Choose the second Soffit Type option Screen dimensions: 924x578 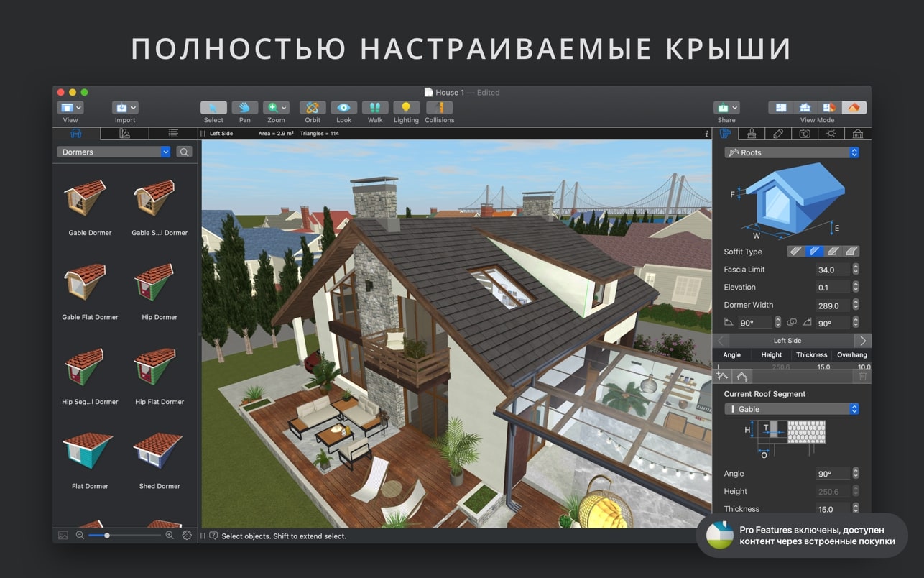point(815,252)
